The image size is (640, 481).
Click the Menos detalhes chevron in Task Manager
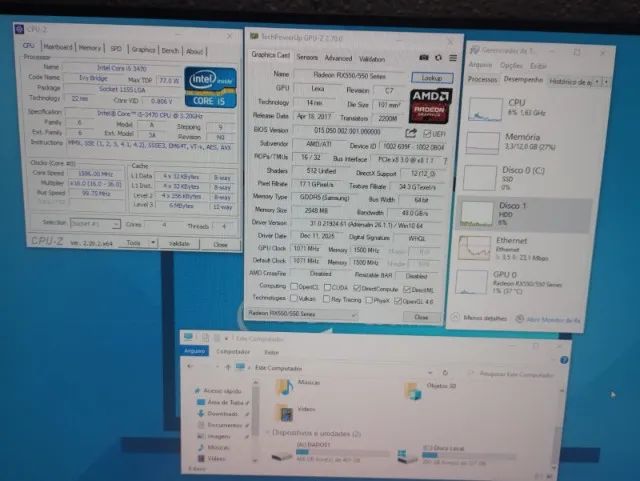[x=455, y=317]
